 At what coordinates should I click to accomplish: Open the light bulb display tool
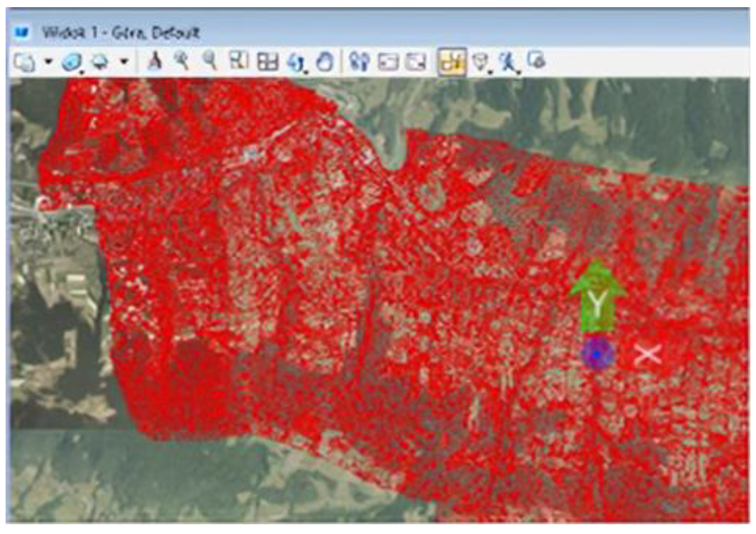coord(481,61)
